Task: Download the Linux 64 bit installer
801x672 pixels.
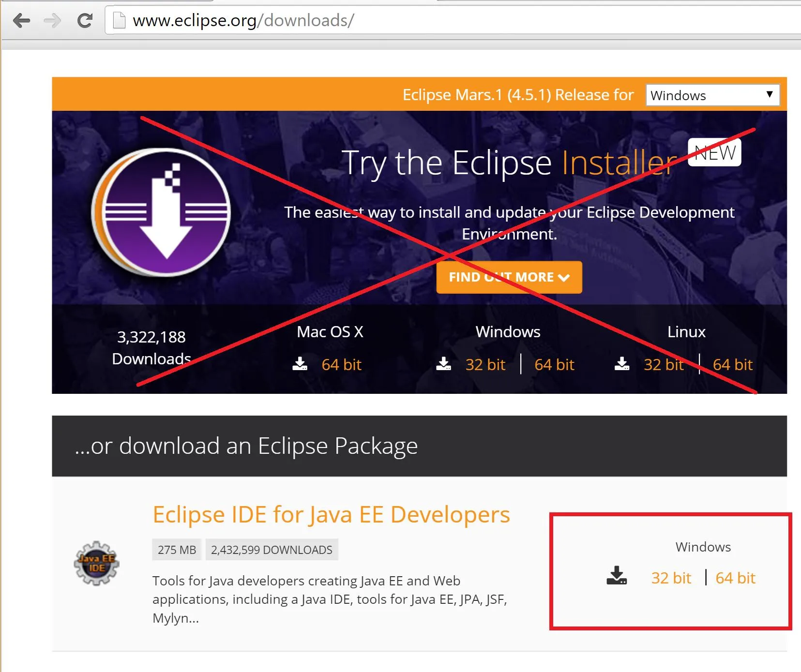Action: click(733, 364)
